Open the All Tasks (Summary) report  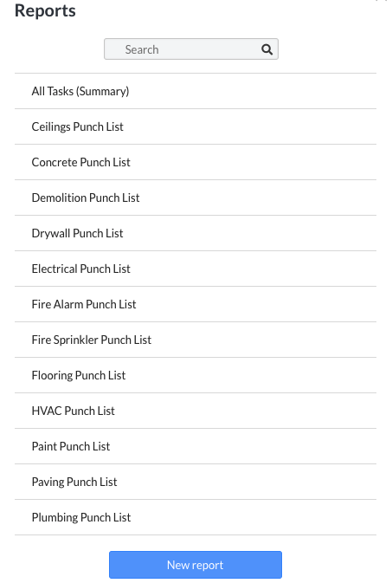click(196, 91)
